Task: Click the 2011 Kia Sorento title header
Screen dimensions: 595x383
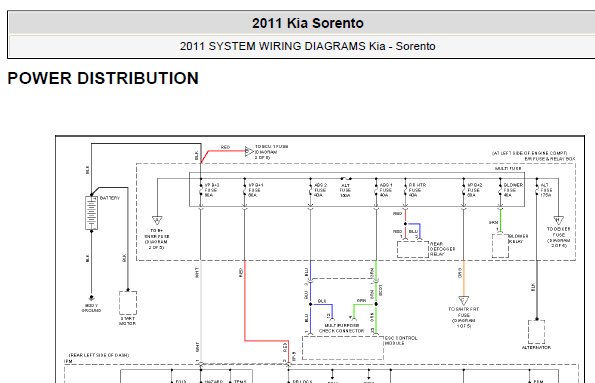Action: click(x=308, y=23)
